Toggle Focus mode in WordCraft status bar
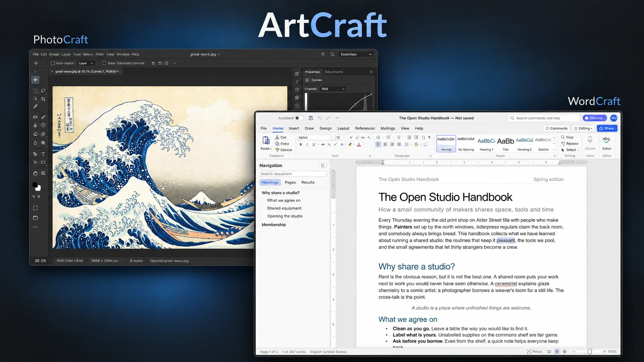The image size is (644, 362). coord(534,352)
